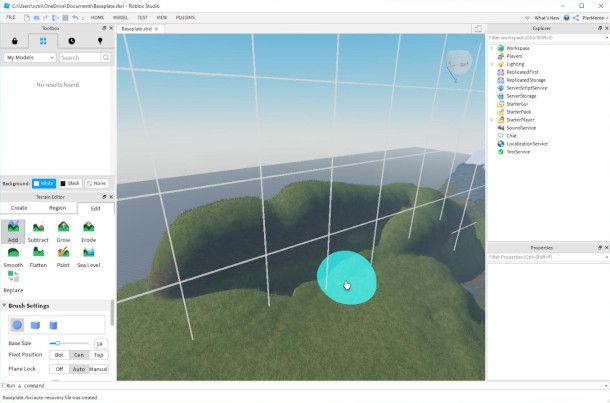This screenshot has height=403, width=610.
Task: Choose the cube brush shape
Action: pyautogui.click(x=35, y=325)
